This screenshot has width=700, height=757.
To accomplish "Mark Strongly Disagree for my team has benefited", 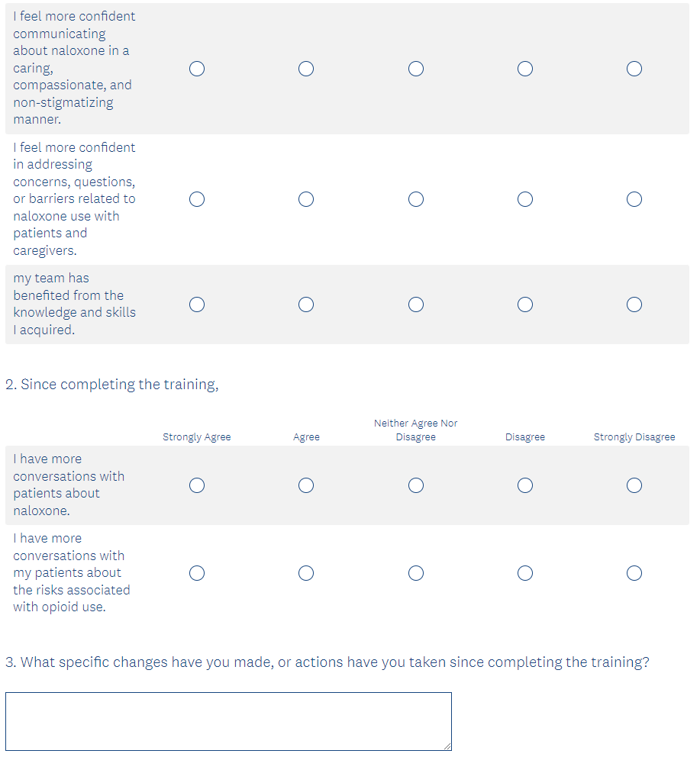I will (x=634, y=304).
